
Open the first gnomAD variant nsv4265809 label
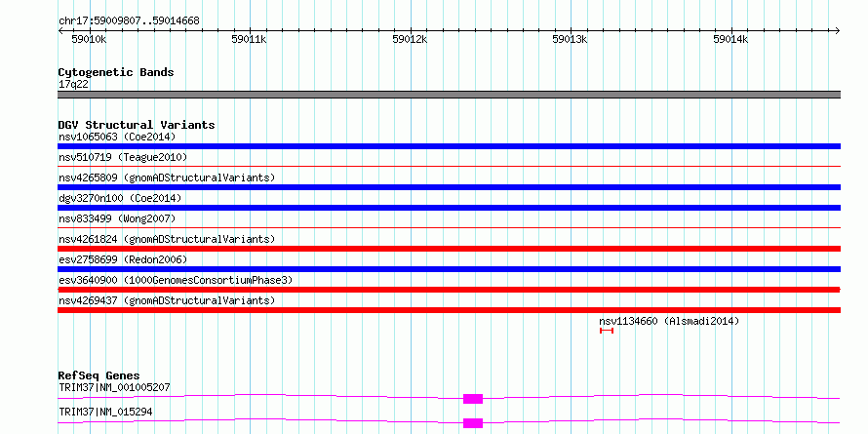[x=167, y=178]
